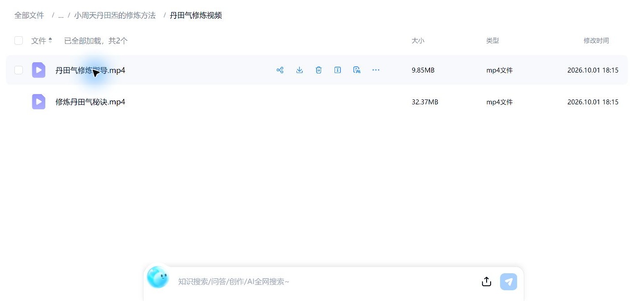This screenshot has width=644, height=301.
Task: Send the query with the paper-plane button
Action: 509,282
